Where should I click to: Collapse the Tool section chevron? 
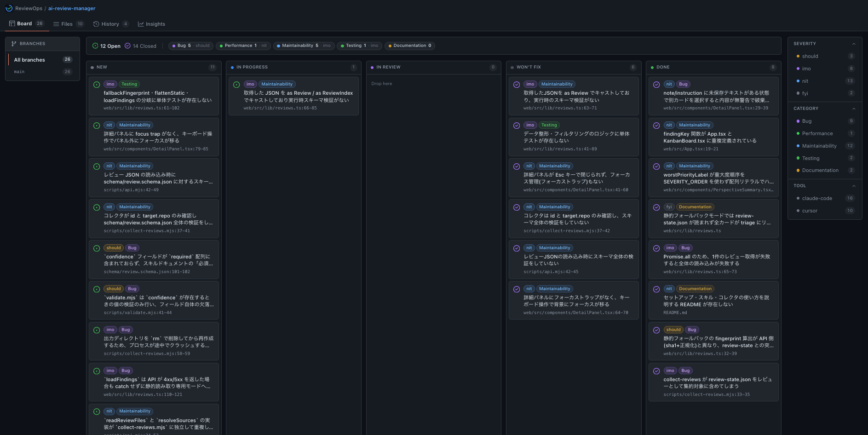point(854,186)
